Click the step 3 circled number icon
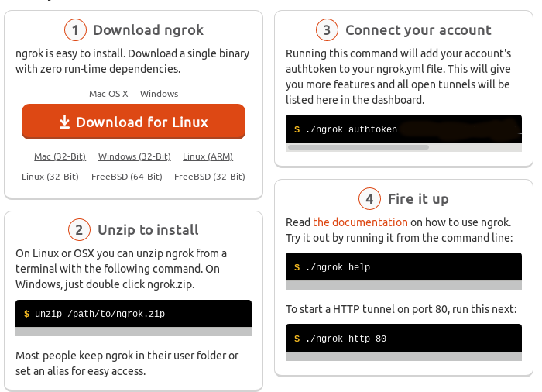 coord(328,30)
